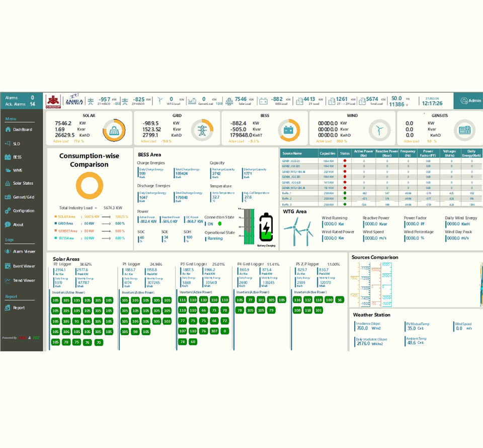The image size is (483, 448).
Task: Click the wind turbine icon in WIND card
Action: (376, 130)
